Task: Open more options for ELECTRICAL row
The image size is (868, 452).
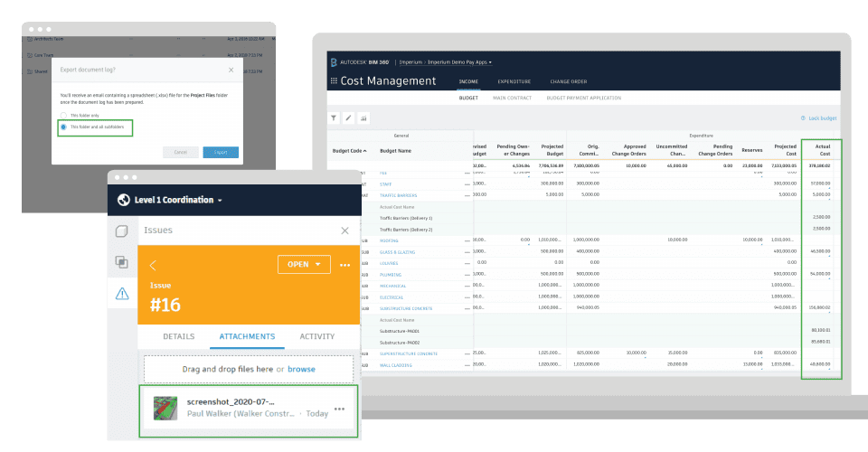Action: pyautogui.click(x=467, y=297)
